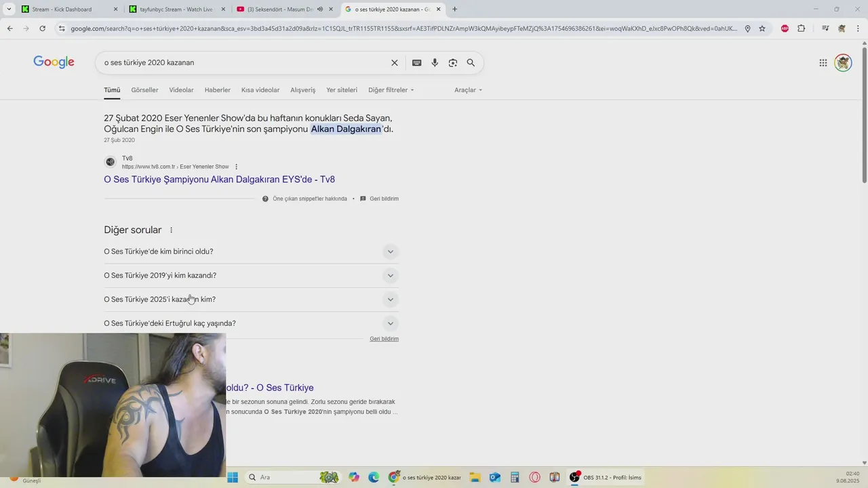
Task: Select the Videolar search tab
Action: coord(181,89)
